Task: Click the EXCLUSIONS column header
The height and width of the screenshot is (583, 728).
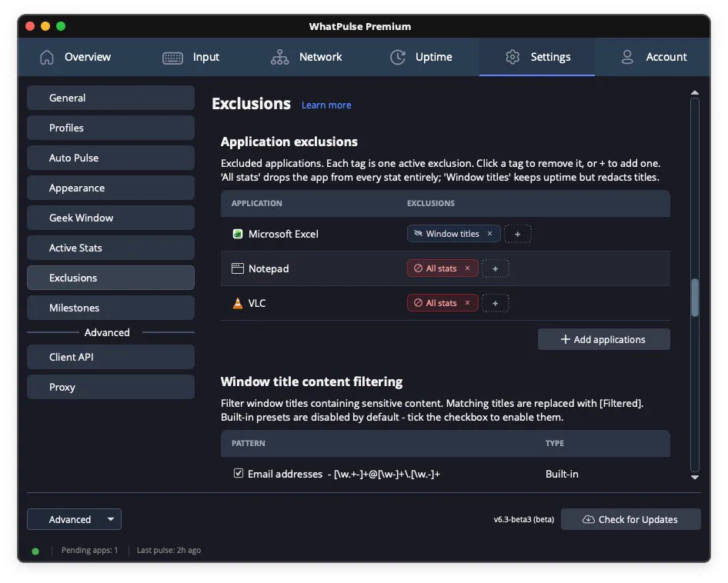Action: (431, 203)
